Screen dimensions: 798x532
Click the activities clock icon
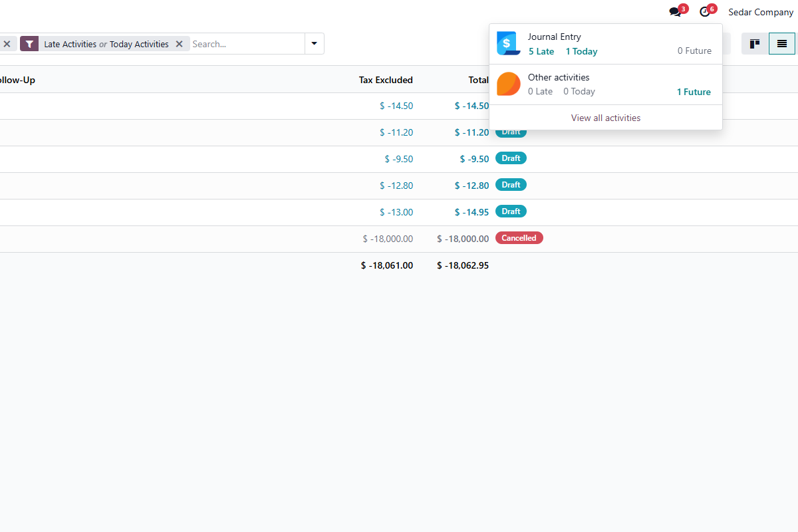[x=705, y=12]
